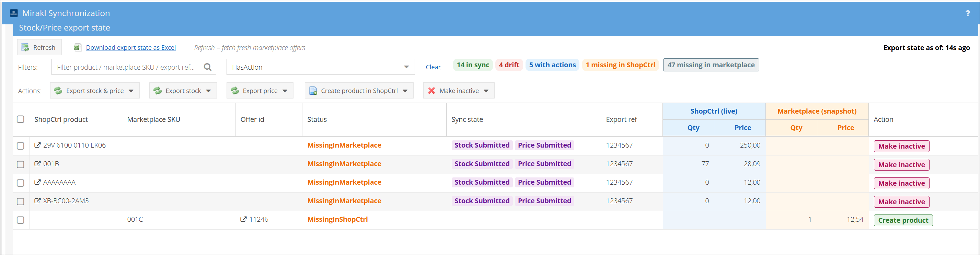Check the row for 29V 6100 0110 EK06

tap(21, 146)
